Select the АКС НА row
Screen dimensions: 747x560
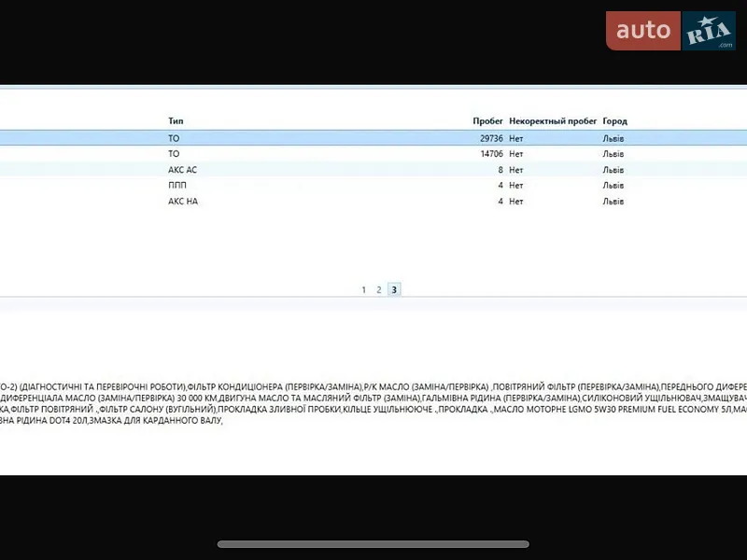coord(373,201)
